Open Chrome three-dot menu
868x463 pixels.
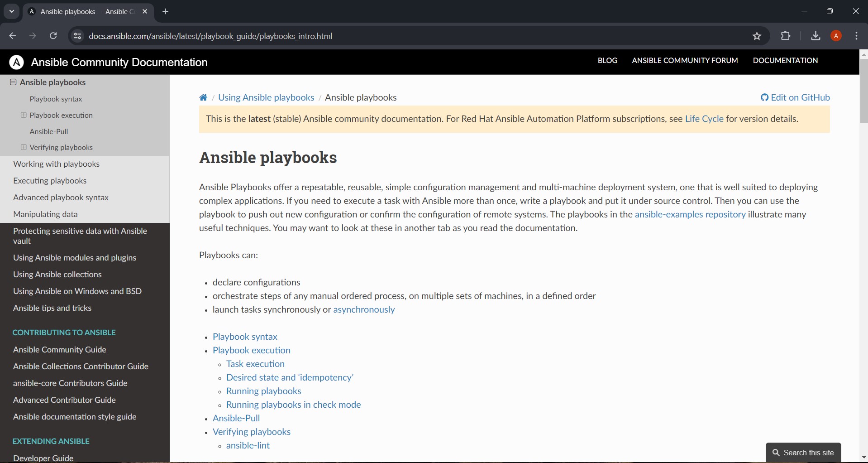tap(857, 36)
